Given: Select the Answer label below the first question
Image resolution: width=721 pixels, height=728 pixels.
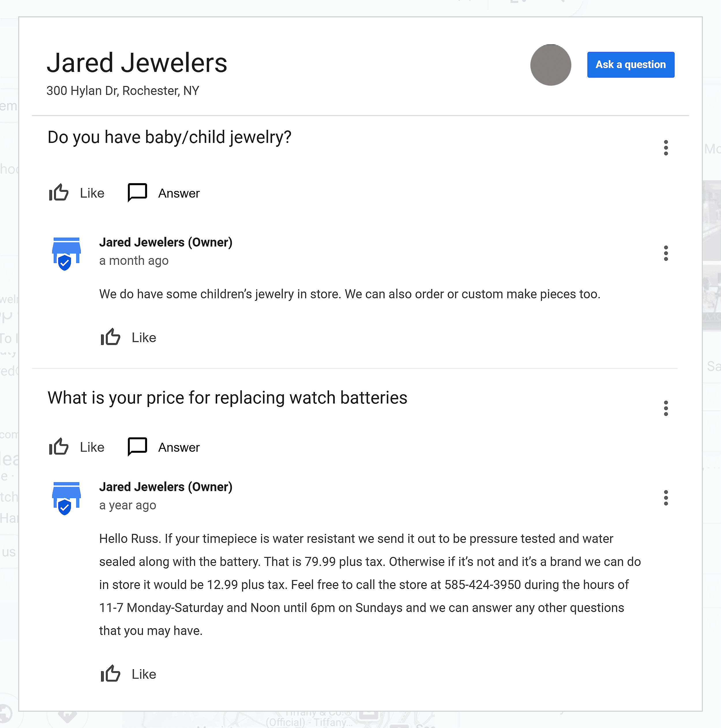Looking at the screenshot, I should click(179, 193).
